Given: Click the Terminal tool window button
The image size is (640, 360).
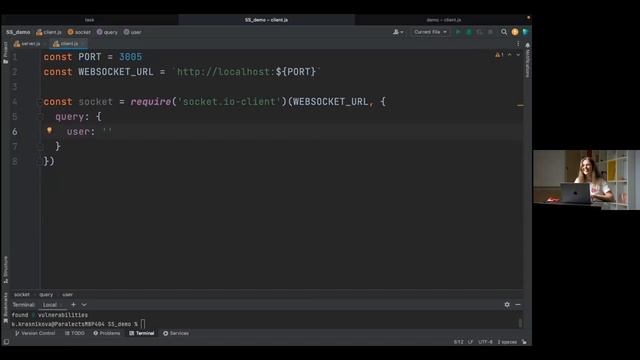Looking at the screenshot, I should [x=142, y=333].
